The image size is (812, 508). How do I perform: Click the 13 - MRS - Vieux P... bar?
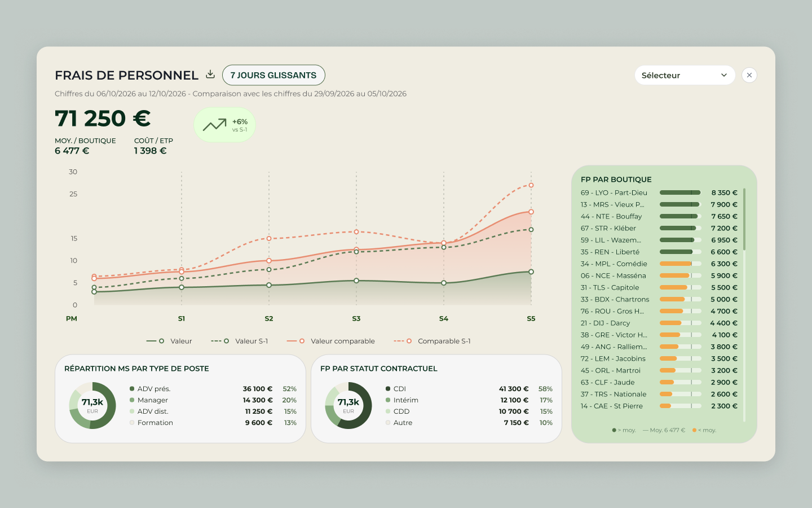[681, 204]
